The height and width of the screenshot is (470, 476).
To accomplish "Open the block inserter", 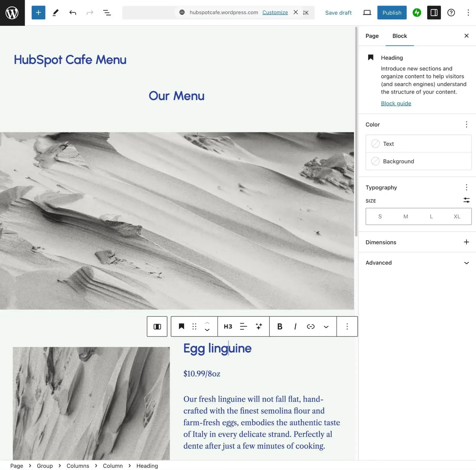I will [x=38, y=13].
